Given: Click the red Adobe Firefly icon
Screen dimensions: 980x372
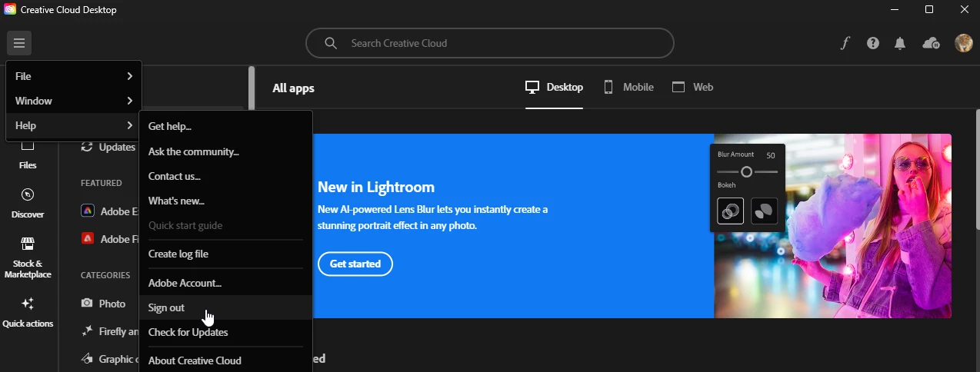Looking at the screenshot, I should tap(88, 238).
